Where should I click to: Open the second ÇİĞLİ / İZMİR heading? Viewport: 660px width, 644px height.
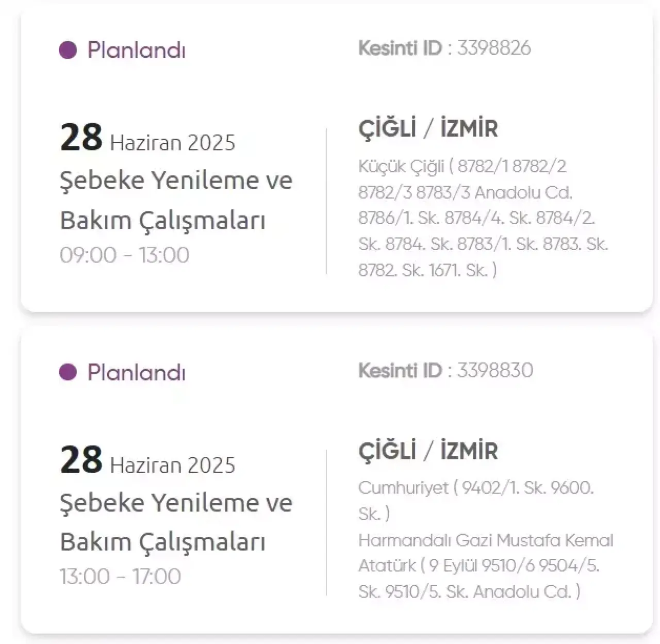pyautogui.click(x=428, y=450)
